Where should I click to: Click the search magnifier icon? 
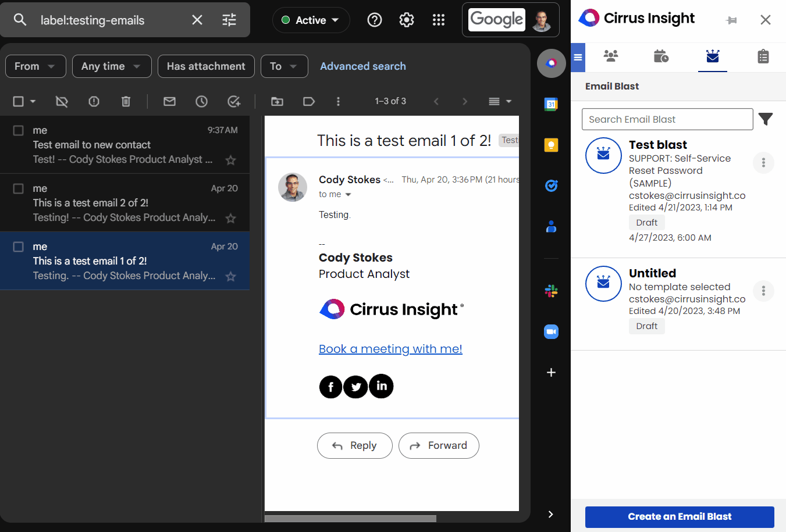tap(20, 20)
